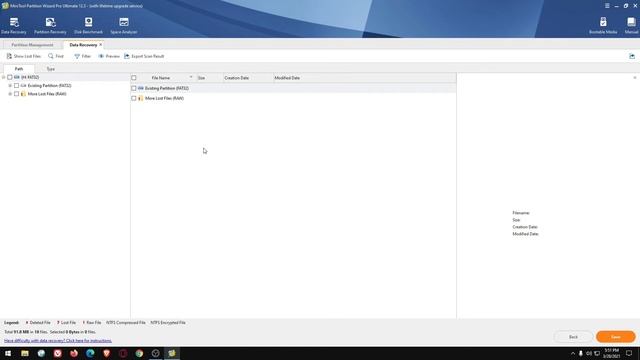Screen dimensions: 640x360
Task: Check the (H: FAT32) root drive checkbox
Action: click(10, 77)
